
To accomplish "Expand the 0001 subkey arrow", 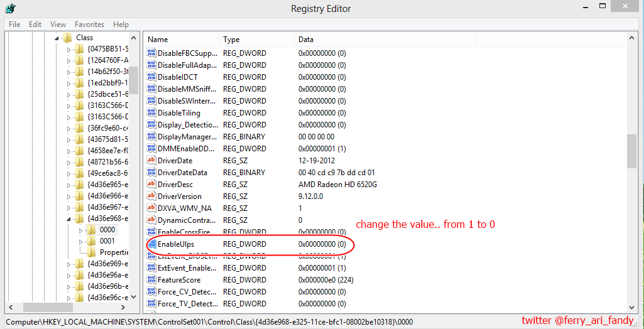I will point(80,241).
